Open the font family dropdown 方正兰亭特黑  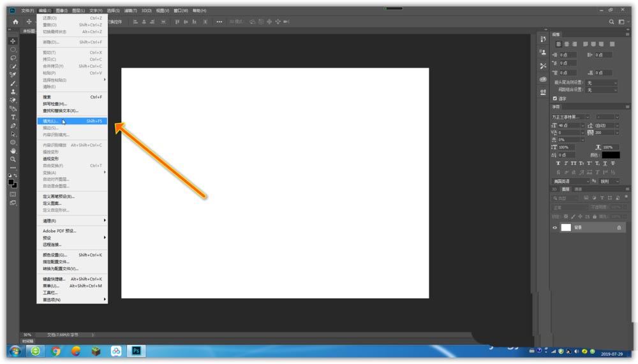pyautogui.click(x=570, y=117)
